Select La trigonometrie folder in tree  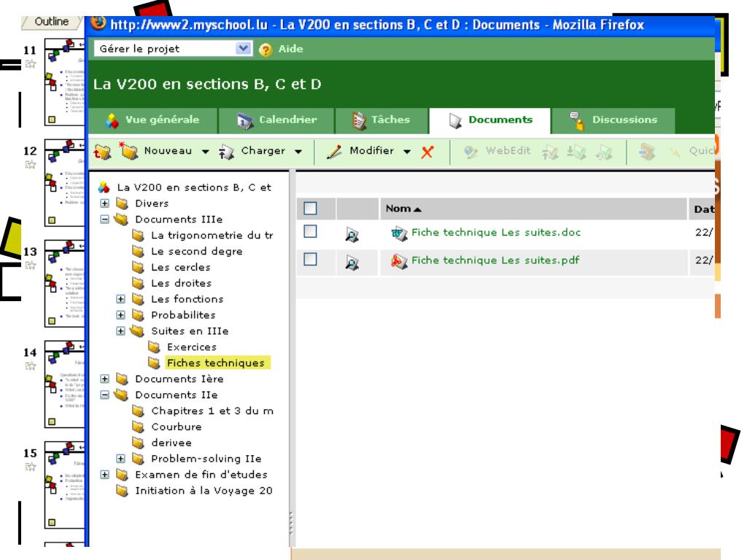[x=212, y=236]
